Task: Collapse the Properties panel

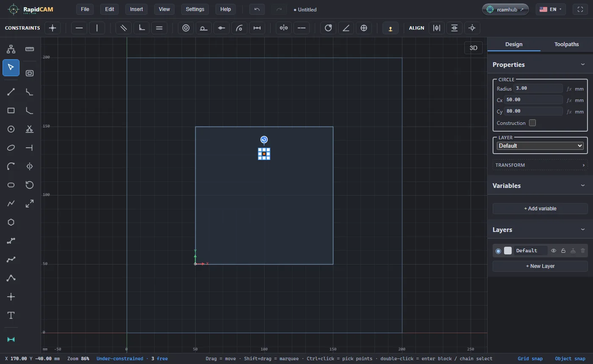Action: pyautogui.click(x=583, y=64)
